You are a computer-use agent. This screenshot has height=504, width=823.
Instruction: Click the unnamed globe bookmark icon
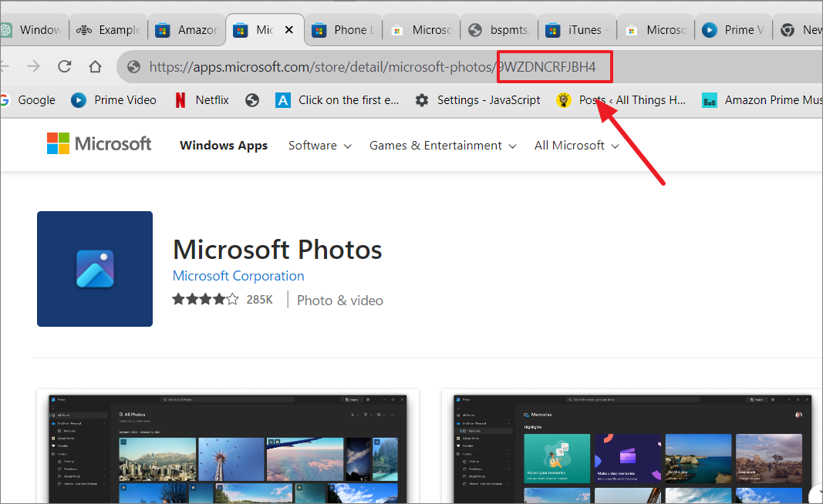pyautogui.click(x=252, y=99)
